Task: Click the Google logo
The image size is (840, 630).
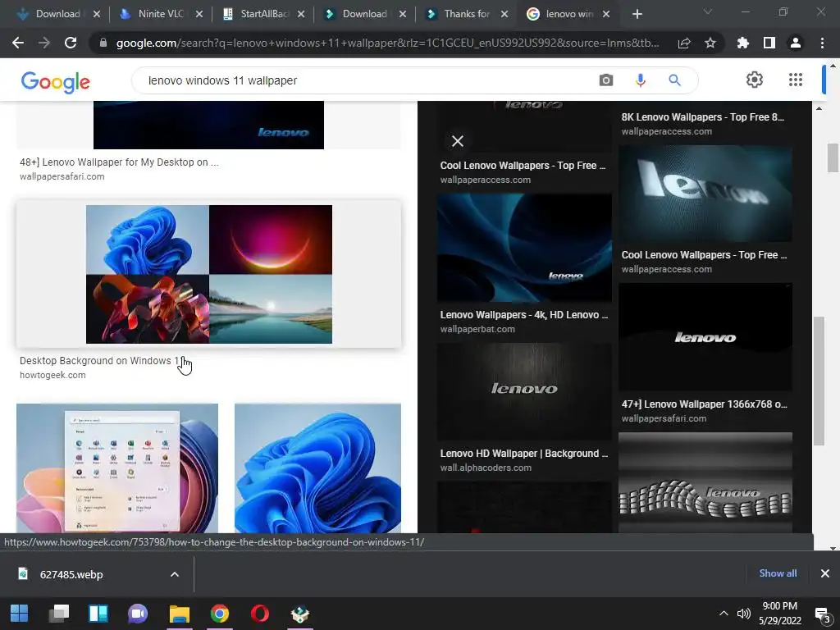Action: click(x=55, y=82)
